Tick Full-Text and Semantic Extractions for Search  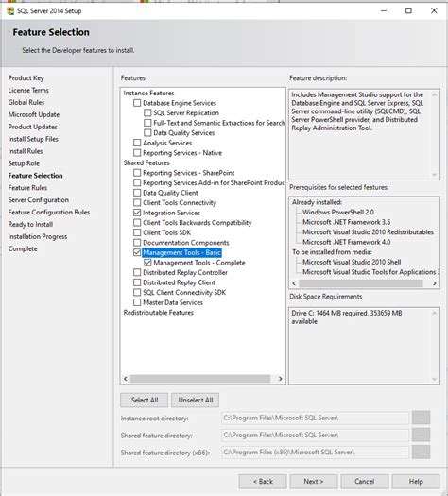pyautogui.click(x=147, y=123)
